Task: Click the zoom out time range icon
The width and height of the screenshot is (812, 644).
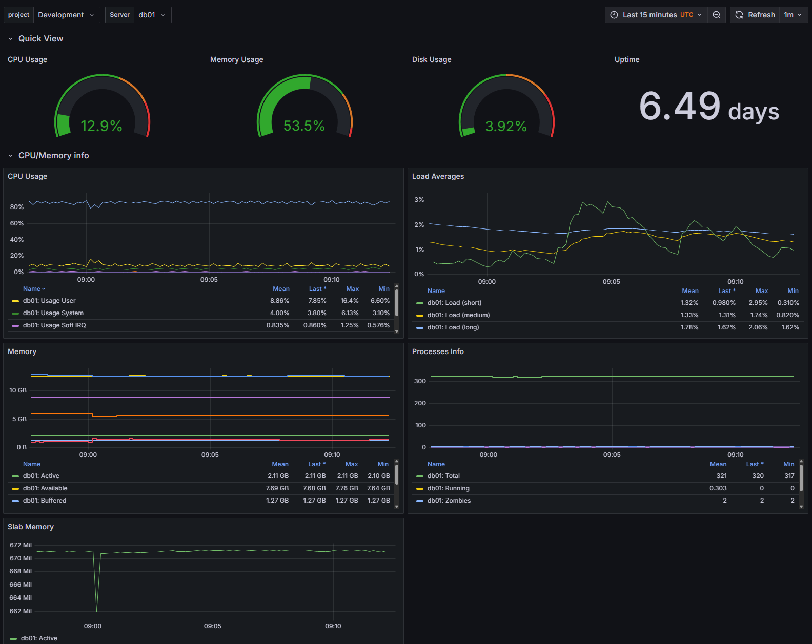Action: point(717,15)
